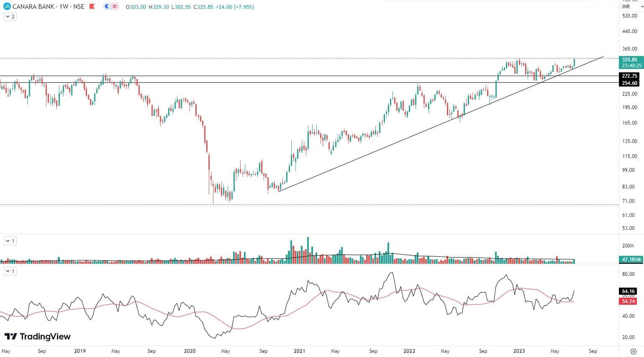Click the 325.85 current price label

tap(630, 60)
